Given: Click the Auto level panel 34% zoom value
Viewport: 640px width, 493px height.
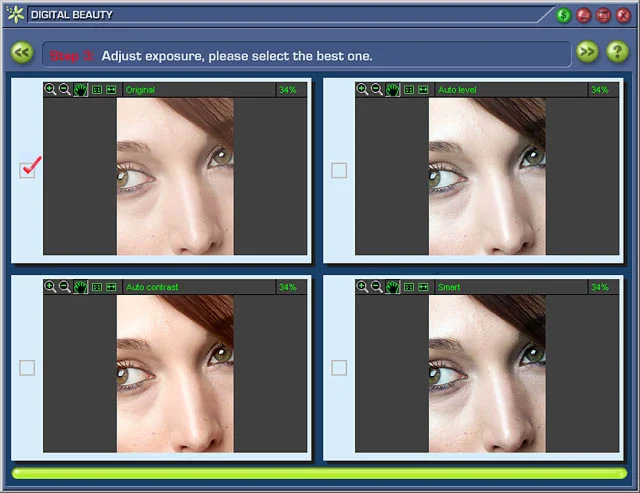Looking at the screenshot, I should [600, 90].
